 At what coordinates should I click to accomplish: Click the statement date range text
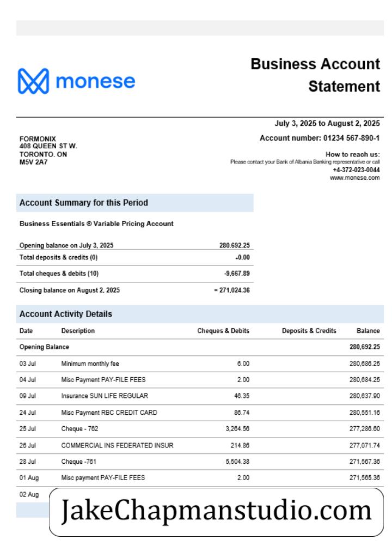pos(327,123)
